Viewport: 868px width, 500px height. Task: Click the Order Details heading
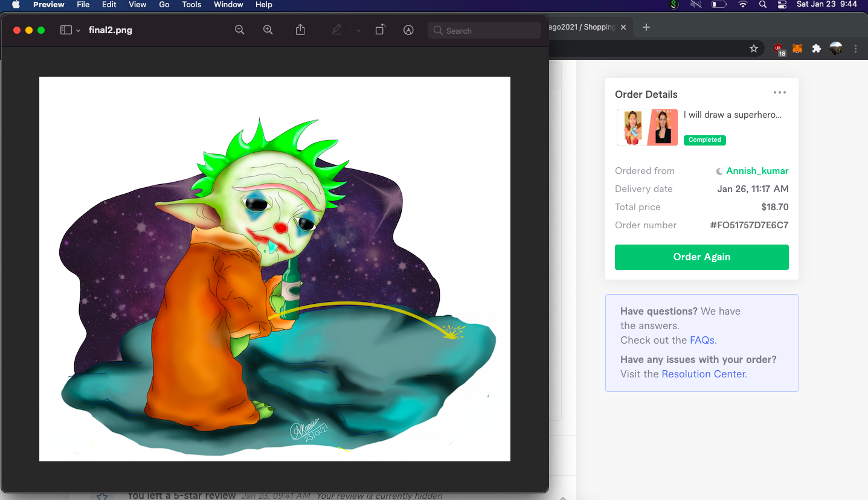646,94
